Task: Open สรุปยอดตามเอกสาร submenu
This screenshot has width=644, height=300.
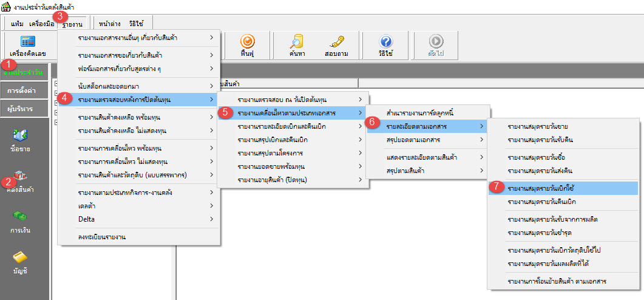Action: point(427,140)
